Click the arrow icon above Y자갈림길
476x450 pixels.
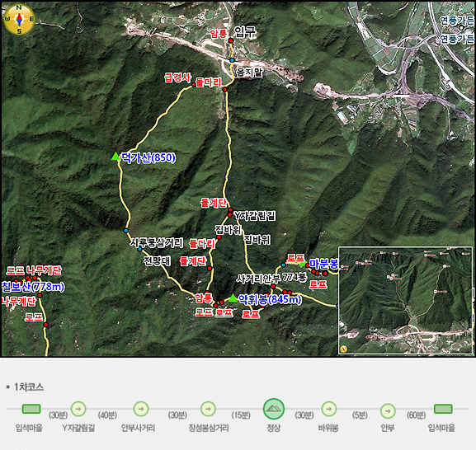(78, 409)
